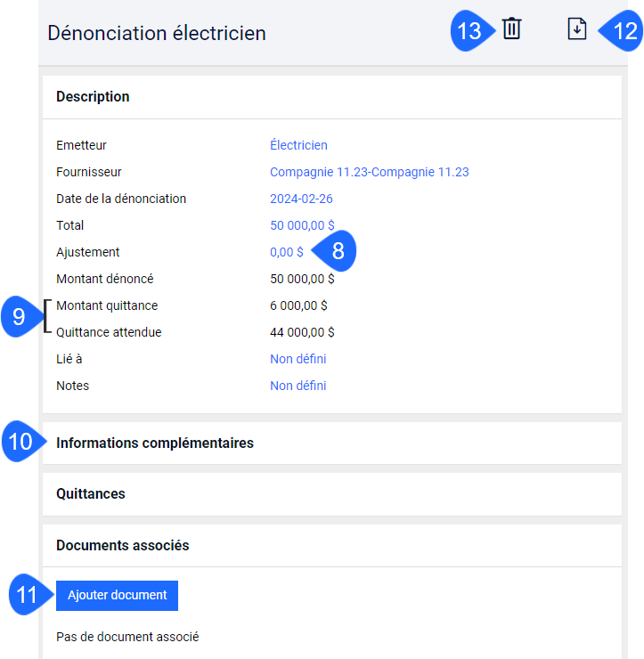Select the Montant dénoncé value 50 000,00 $
The width and height of the screenshot is (644, 659).
302,279
